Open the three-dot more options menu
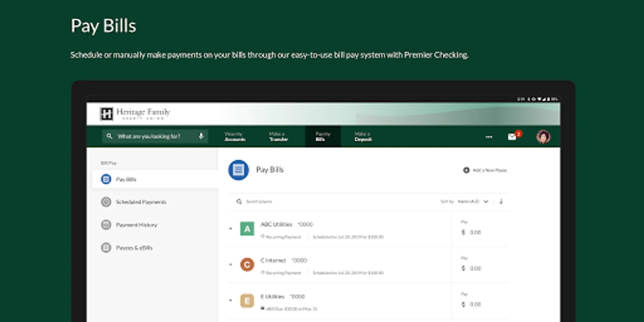The image size is (644, 322). pyautogui.click(x=489, y=137)
